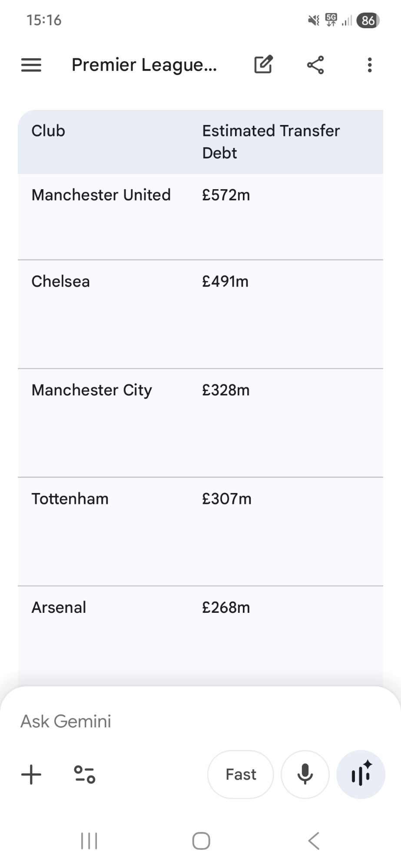The image size is (401, 868).
Task: Activate the microphone voice input
Action: pos(305,775)
